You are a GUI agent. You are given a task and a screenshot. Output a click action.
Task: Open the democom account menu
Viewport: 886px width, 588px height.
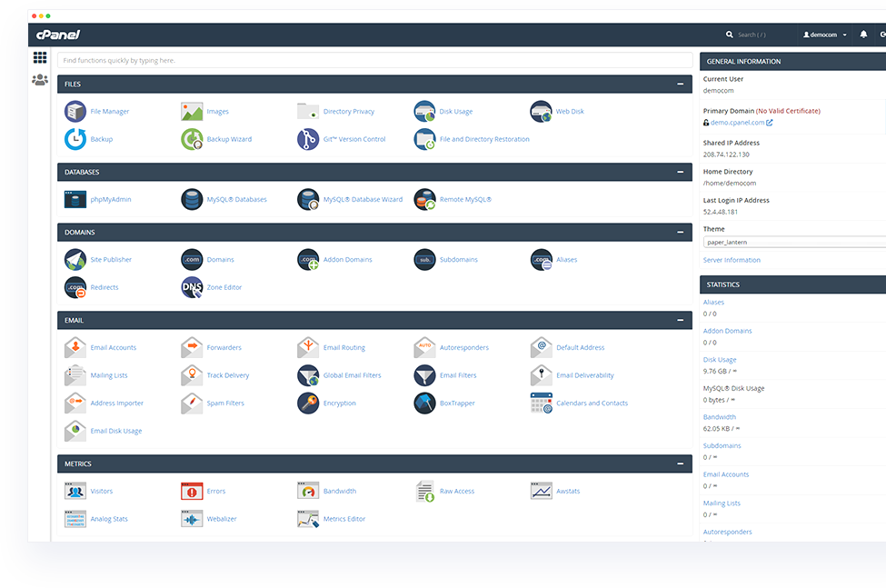[x=822, y=34]
